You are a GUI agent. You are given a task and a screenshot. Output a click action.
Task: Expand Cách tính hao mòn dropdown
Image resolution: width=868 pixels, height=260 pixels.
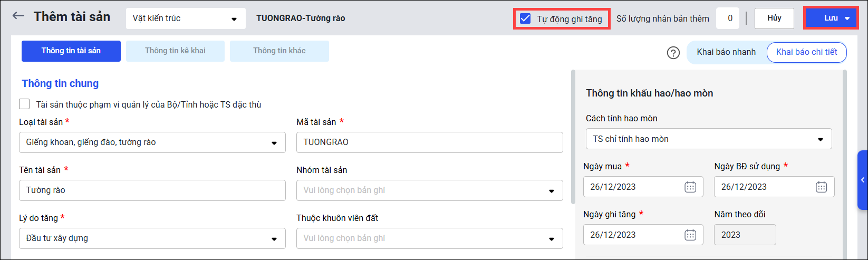click(708, 139)
